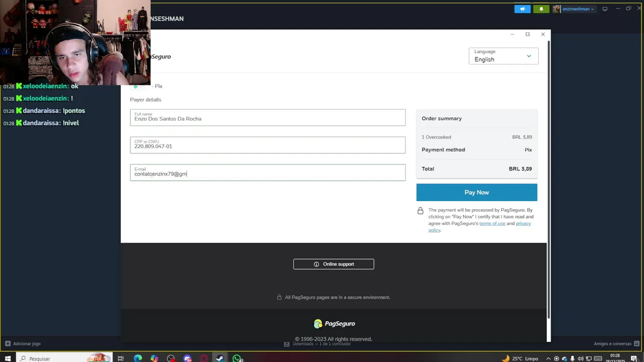
Task: Open Windows Task View icon
Action: coord(121,358)
